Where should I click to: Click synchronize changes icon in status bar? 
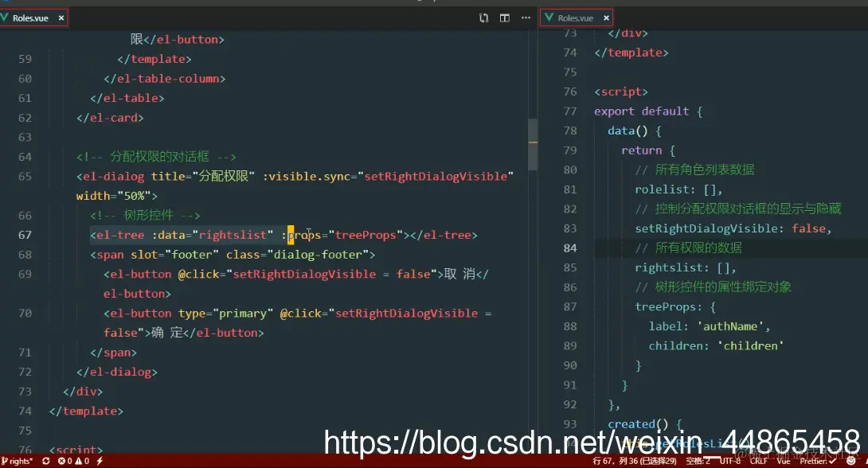click(46, 461)
